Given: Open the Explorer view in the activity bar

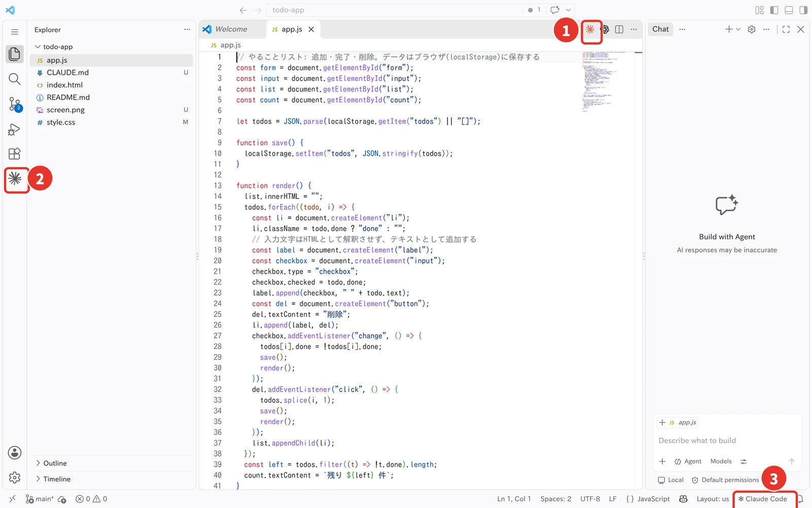Looking at the screenshot, I should (x=15, y=54).
